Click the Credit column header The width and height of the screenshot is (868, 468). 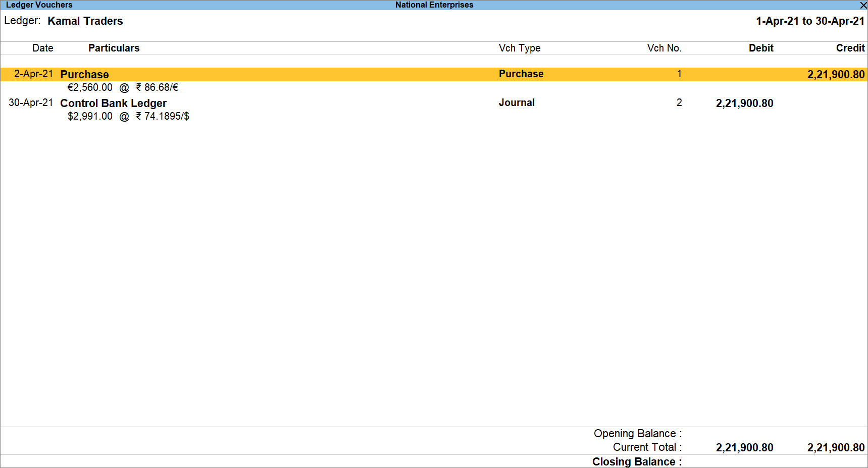(850, 48)
